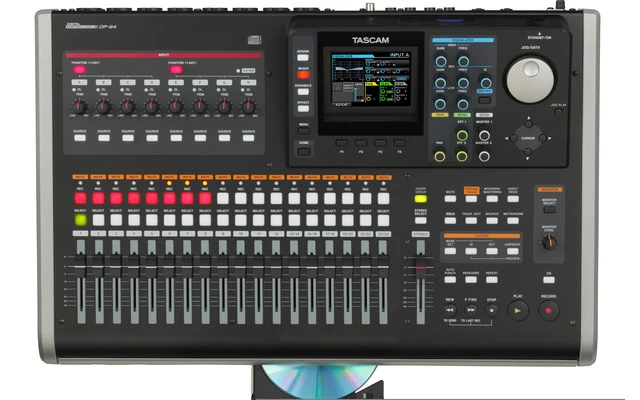Push the EFFECT button beside the display
This screenshot has width=640, height=400.
(x=303, y=109)
